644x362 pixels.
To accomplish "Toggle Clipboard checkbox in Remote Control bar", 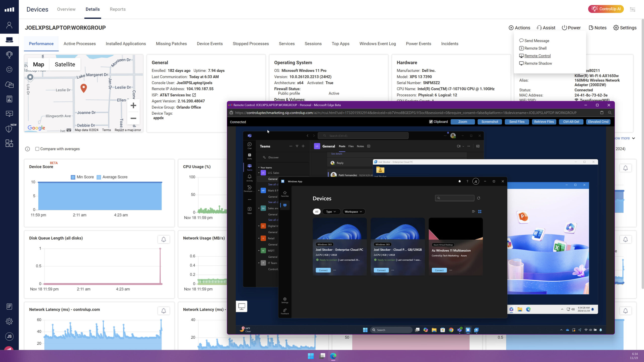I will (x=431, y=122).
